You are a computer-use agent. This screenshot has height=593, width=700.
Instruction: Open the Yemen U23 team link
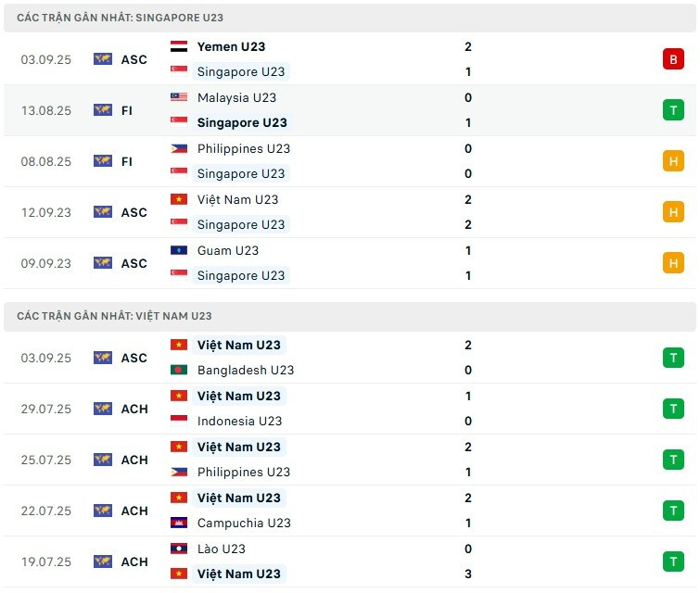(x=231, y=46)
